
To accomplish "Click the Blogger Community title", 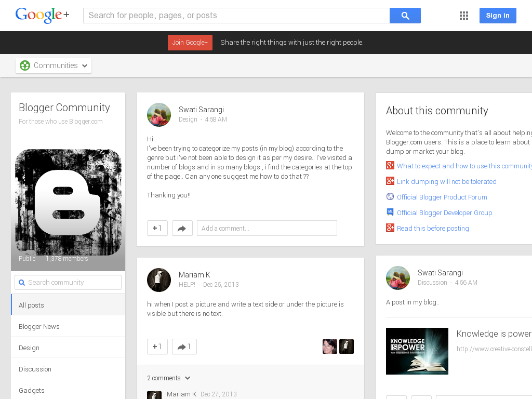I will point(64,108).
